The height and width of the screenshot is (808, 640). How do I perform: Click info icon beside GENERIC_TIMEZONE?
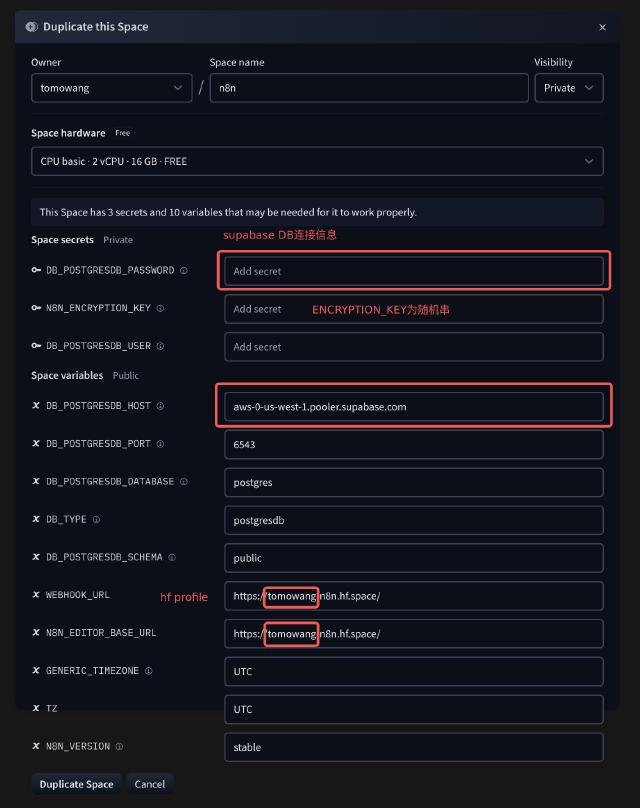[148, 671]
